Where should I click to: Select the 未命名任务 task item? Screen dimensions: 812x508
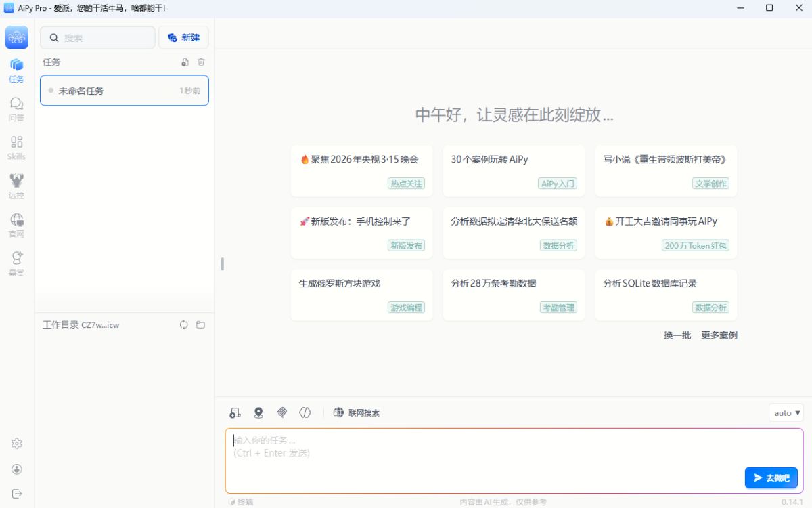coord(125,91)
